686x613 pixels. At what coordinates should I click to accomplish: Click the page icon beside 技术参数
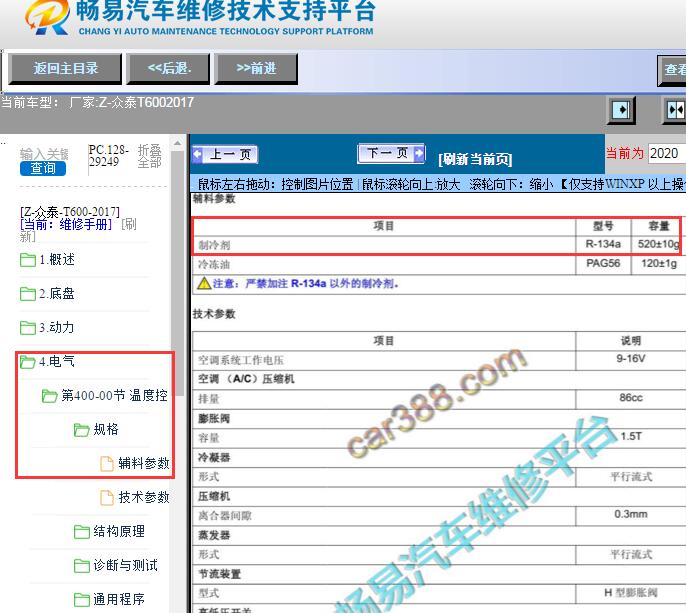107,498
